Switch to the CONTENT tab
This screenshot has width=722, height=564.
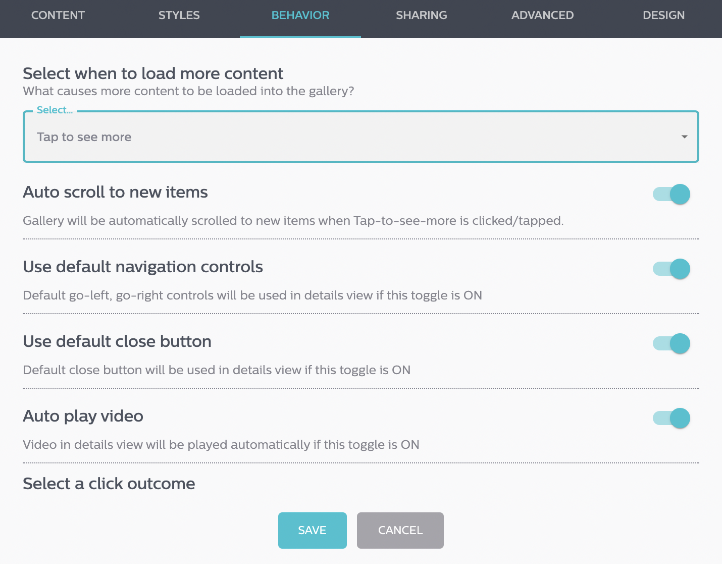click(58, 15)
